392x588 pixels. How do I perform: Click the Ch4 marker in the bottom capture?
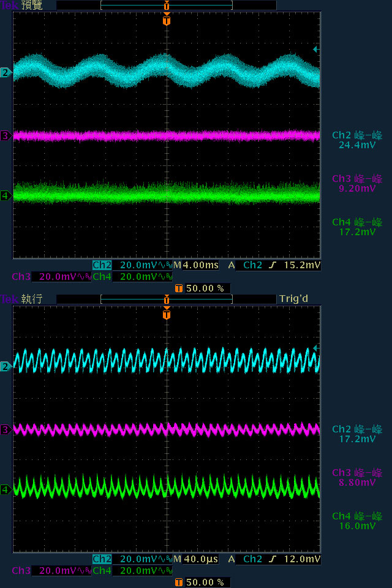click(6, 489)
